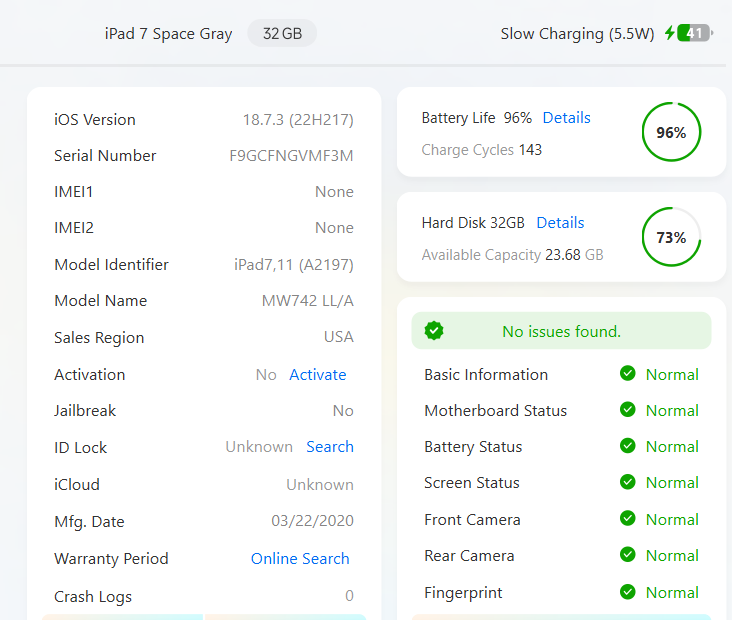Screen dimensions: 732x620
Task: Click the 32 GB storage badge
Action: pos(282,33)
